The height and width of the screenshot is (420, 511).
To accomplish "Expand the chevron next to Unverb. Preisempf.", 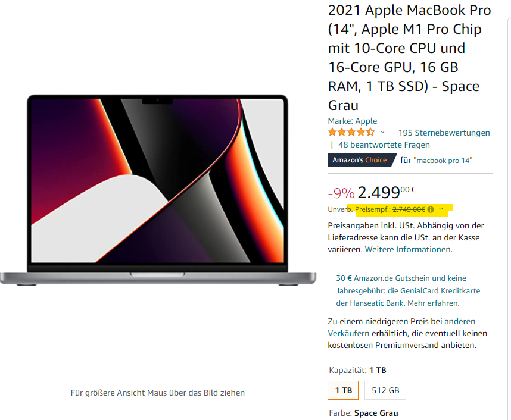I will tap(441, 209).
